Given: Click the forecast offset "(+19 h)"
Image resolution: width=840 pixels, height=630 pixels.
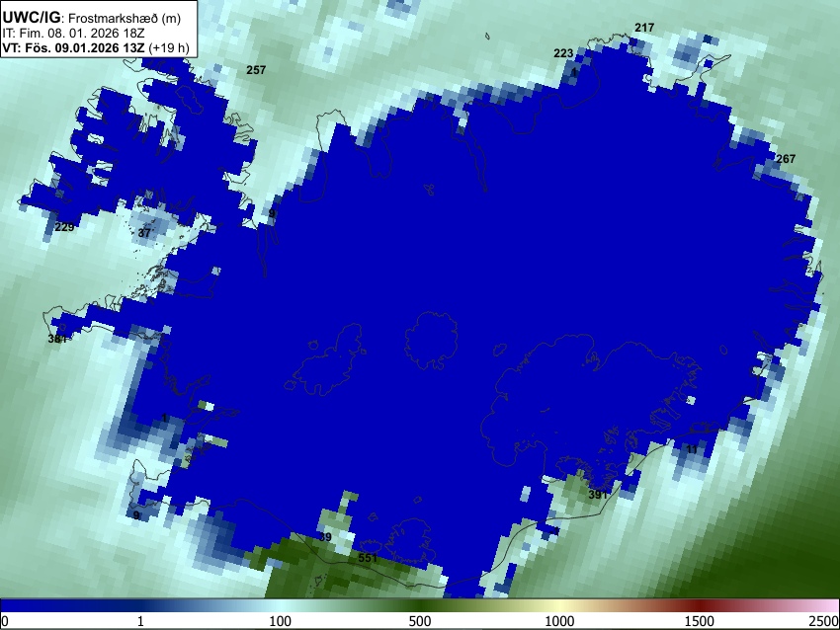Looking at the screenshot, I should (x=168, y=47).
